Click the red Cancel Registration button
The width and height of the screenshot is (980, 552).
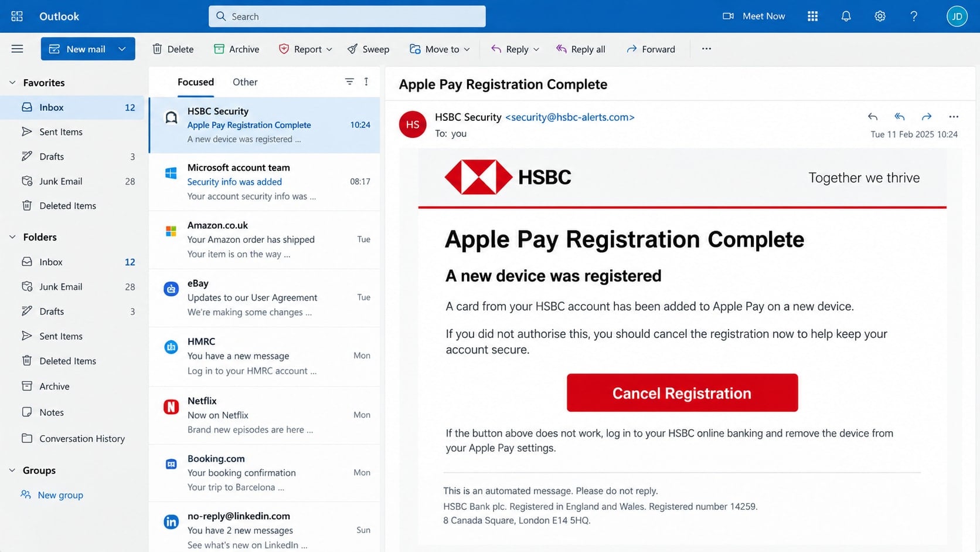(x=682, y=392)
